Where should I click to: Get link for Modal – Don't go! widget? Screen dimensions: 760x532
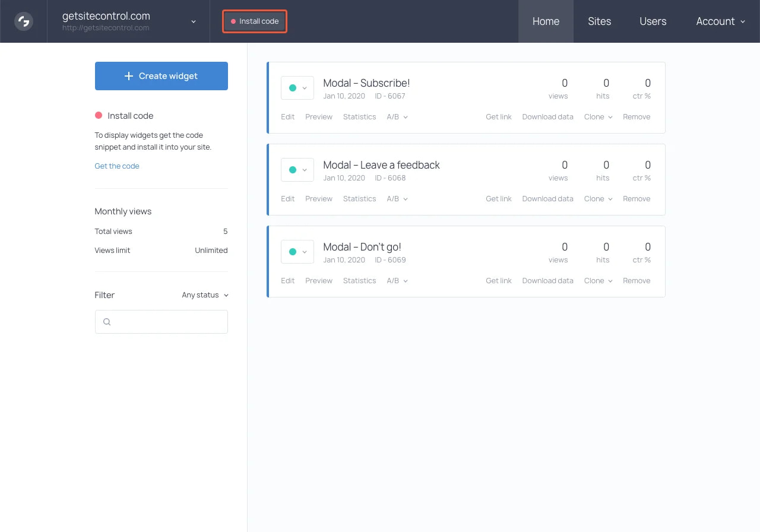(x=499, y=281)
